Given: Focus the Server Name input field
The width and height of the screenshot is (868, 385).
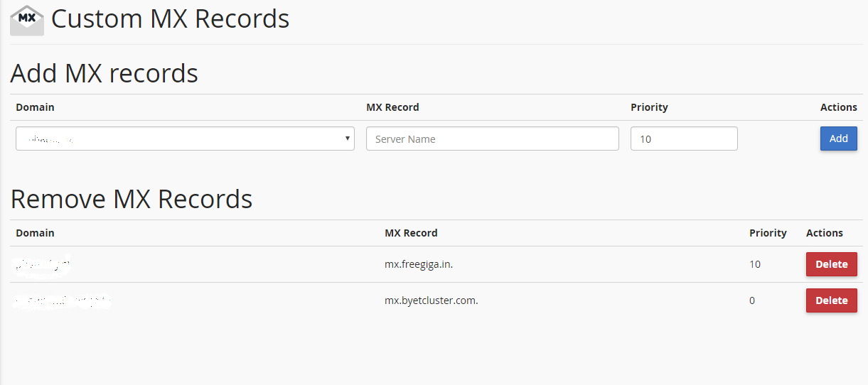Looking at the screenshot, I should point(493,139).
